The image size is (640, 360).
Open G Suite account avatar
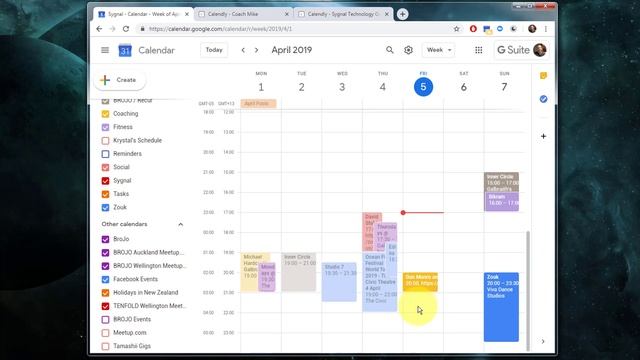pos(540,50)
